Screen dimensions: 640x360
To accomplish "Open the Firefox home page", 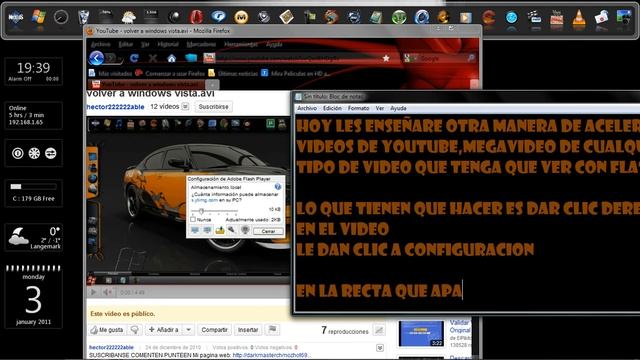I will (x=171, y=58).
